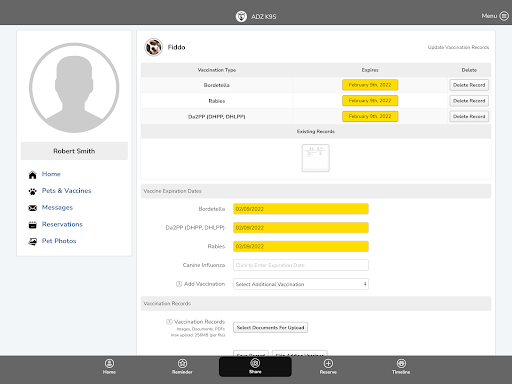Click the help icon beside Add Vaccination
This screenshot has height=384, width=512.
pos(179,284)
